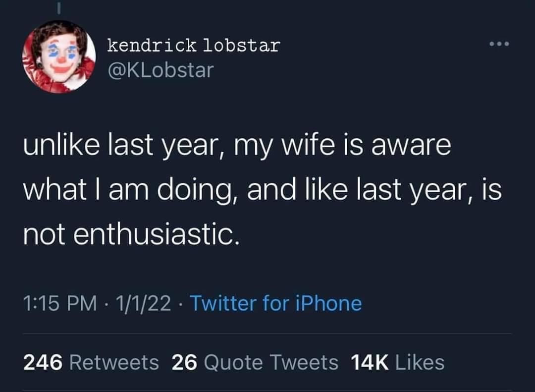Click the word Likes in stats row

tap(420, 362)
